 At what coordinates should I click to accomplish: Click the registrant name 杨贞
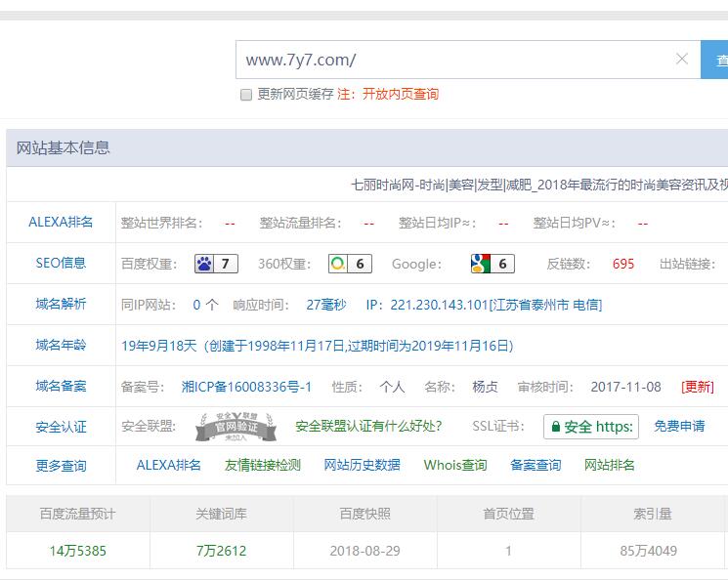coord(486,387)
